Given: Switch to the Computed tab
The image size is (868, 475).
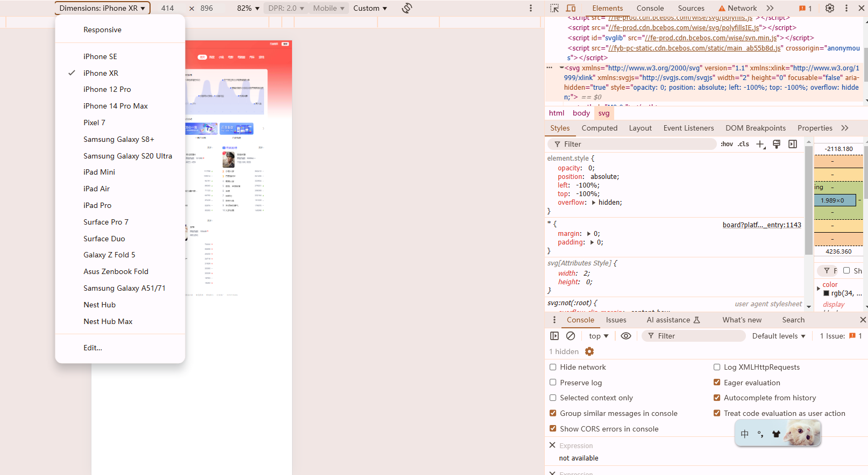Looking at the screenshot, I should tap(599, 128).
